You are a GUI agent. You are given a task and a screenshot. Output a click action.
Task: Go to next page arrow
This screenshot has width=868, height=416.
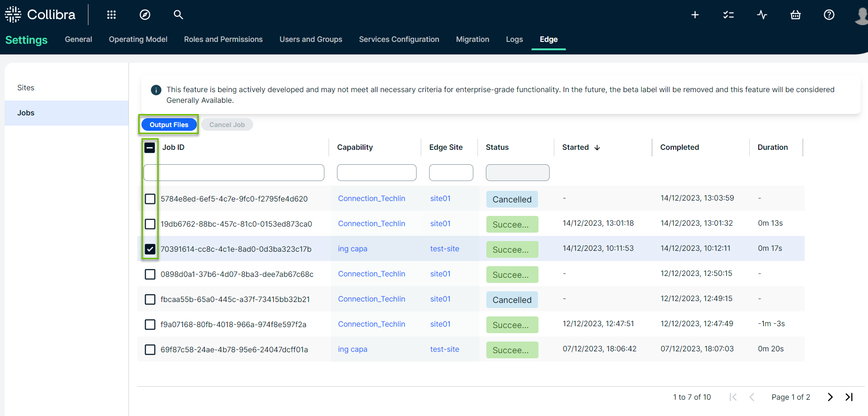pos(830,397)
